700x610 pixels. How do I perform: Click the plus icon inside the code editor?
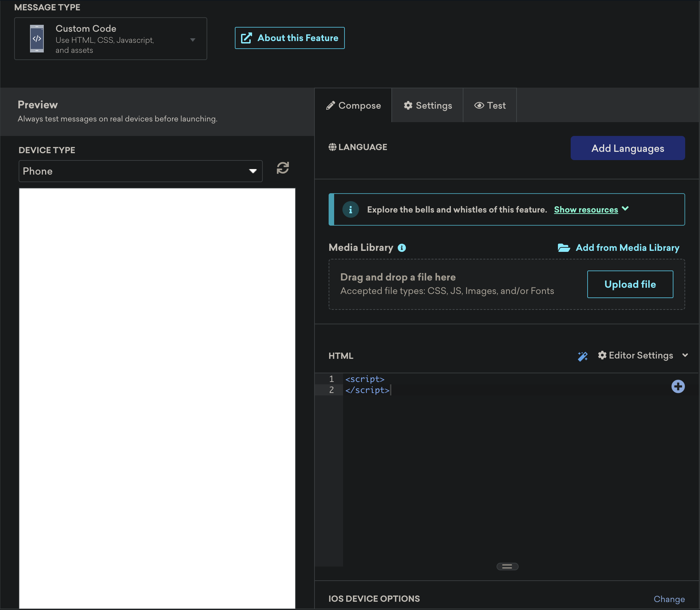pyautogui.click(x=678, y=386)
